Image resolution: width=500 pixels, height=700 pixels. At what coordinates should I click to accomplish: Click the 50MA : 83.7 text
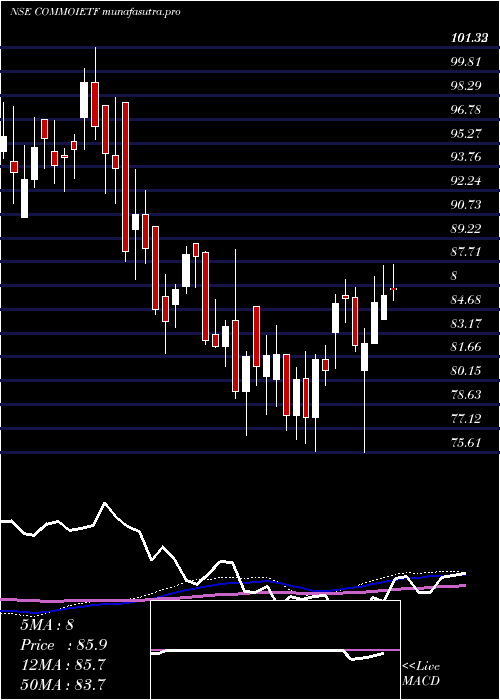tap(63, 685)
